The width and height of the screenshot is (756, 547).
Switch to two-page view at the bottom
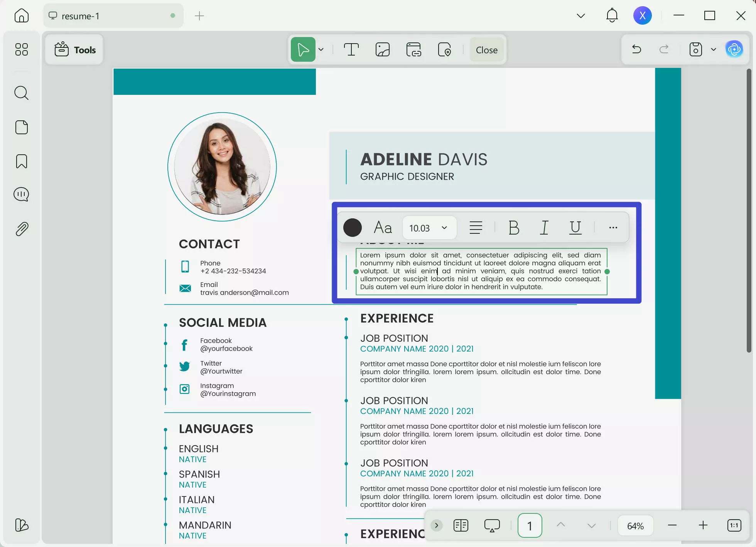click(461, 525)
